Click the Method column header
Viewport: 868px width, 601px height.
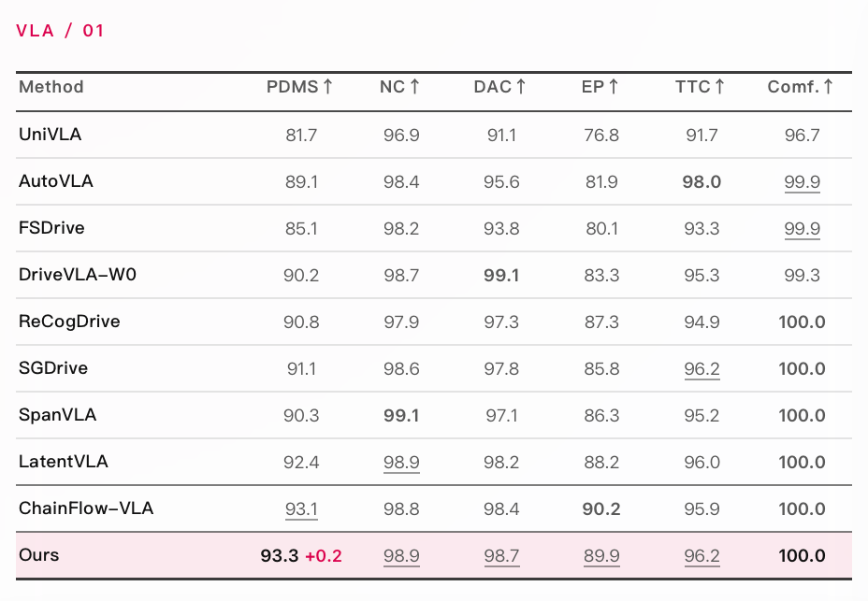[x=51, y=87]
